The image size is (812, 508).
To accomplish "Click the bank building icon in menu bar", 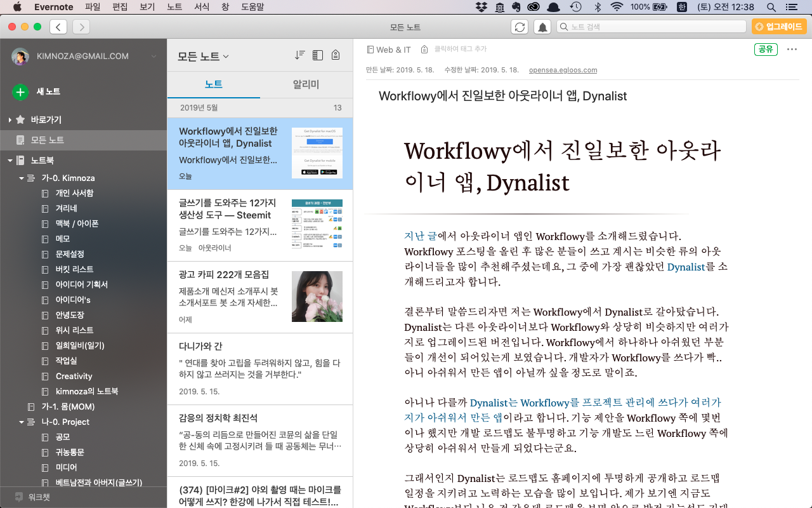I will point(499,7).
